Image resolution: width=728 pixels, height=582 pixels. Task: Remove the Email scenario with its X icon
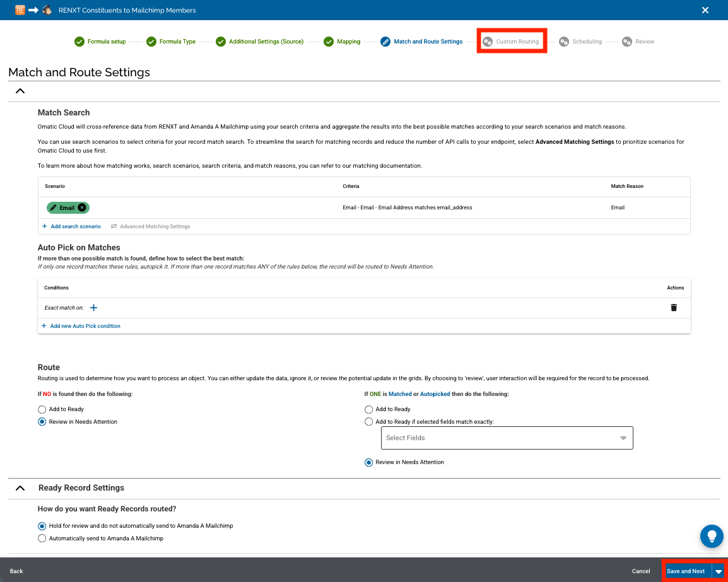pyautogui.click(x=82, y=208)
